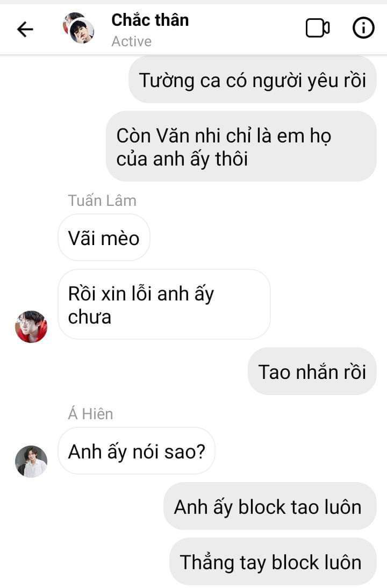Tap the 'Tao nhắn rồi' message bubble
The height and width of the screenshot is (588, 387).
coord(312,371)
